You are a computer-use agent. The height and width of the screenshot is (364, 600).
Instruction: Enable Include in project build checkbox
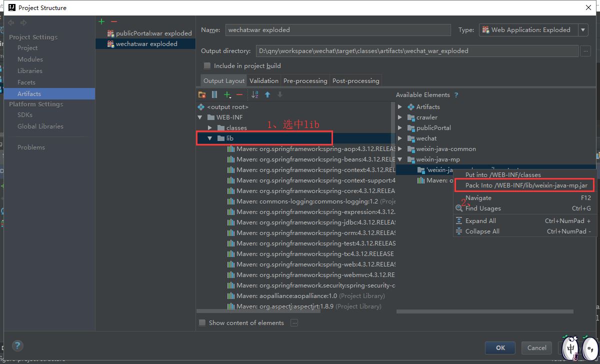click(207, 66)
